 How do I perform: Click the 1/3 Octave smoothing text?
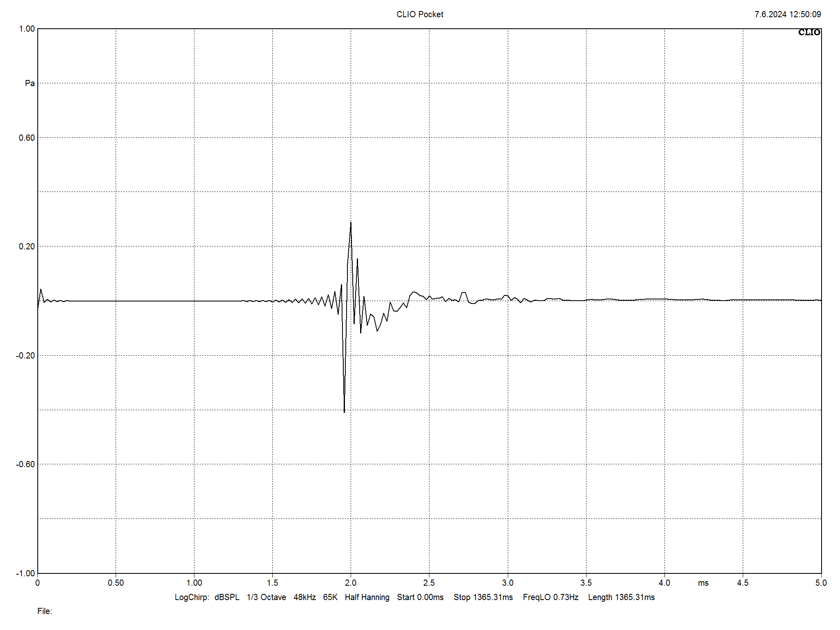tap(266, 598)
